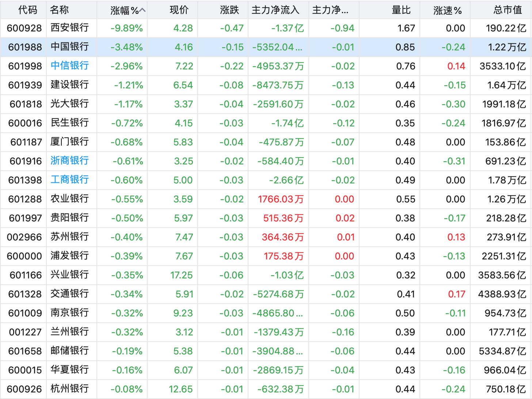Click stock code 601916
The image size is (532, 399).
point(26,161)
